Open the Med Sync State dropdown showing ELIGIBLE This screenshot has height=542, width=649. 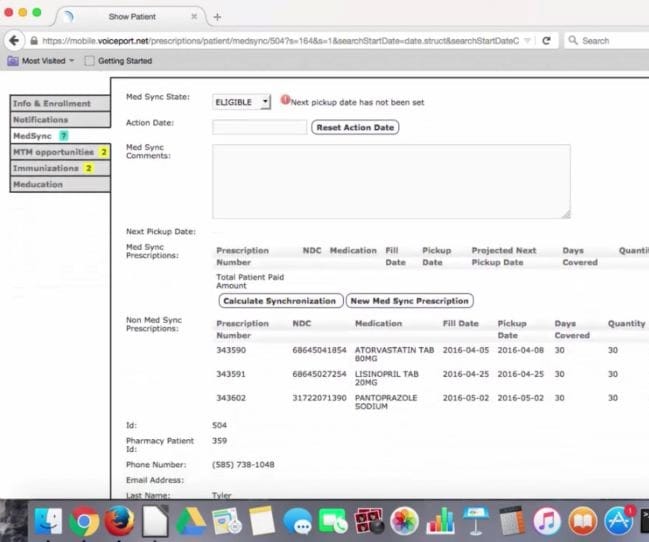[241, 102]
